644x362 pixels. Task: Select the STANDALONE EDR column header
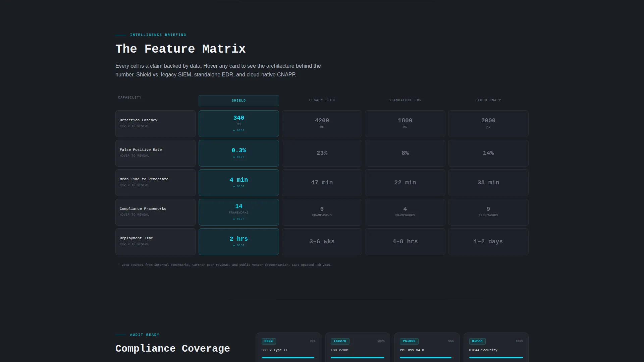pyautogui.click(x=405, y=100)
